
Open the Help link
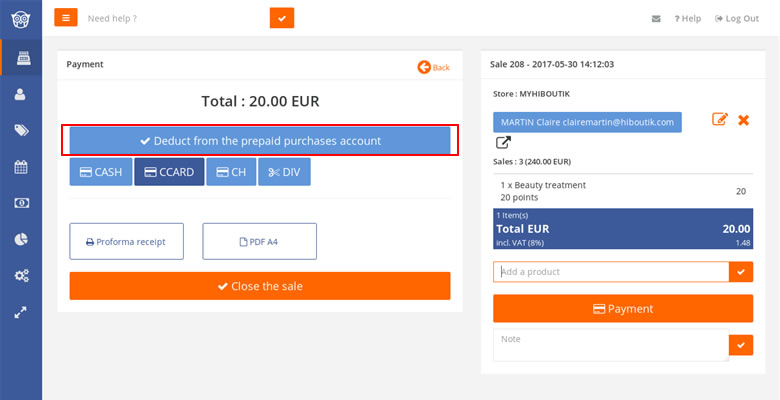click(687, 19)
